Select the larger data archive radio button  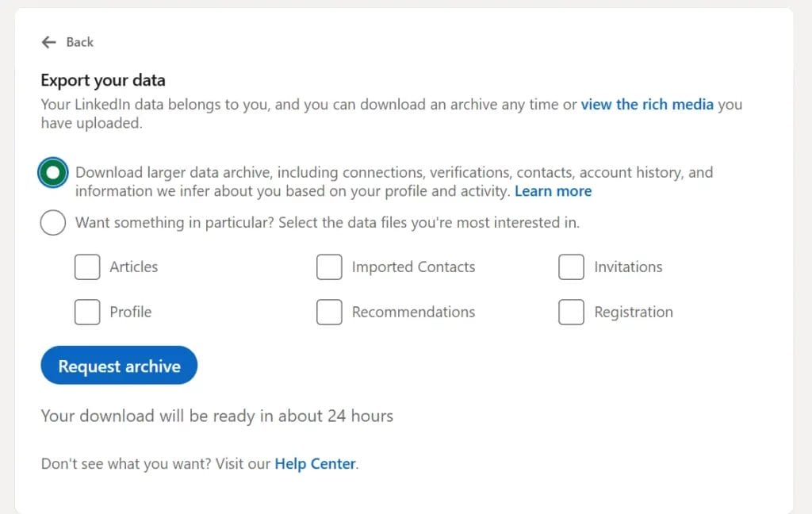[x=52, y=171]
